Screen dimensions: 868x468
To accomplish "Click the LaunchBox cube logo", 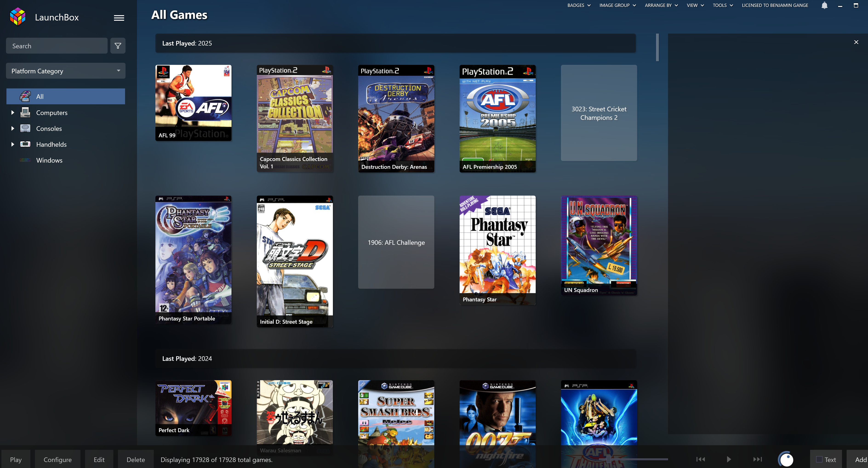I will pos(17,17).
